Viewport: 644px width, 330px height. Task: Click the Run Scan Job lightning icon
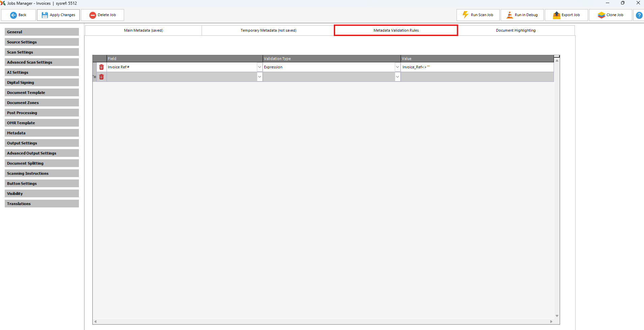465,15
